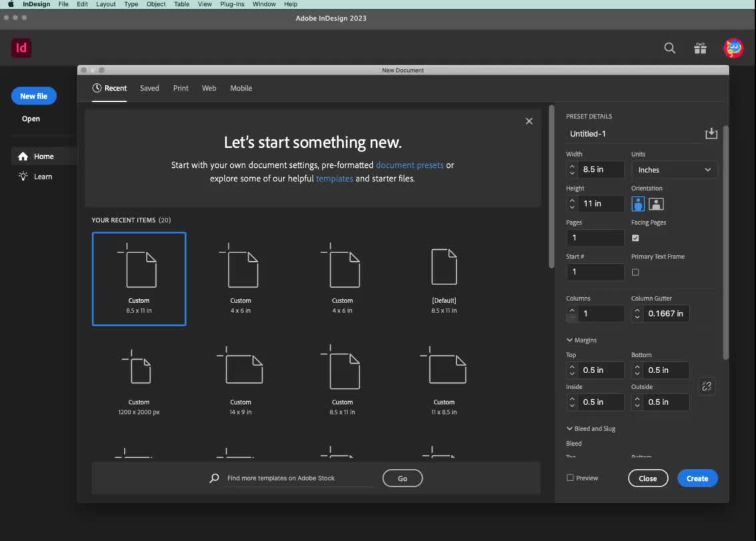Open search using the magnifier icon

[669, 48]
